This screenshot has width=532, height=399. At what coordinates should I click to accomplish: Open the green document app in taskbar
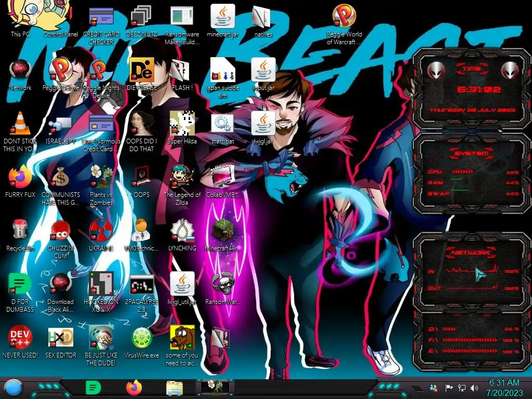94,388
